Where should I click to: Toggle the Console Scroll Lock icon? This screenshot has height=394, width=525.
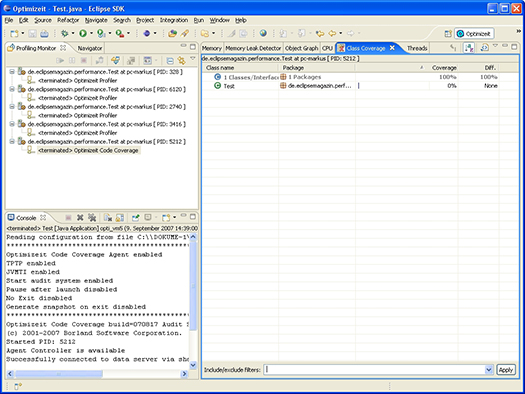click(x=120, y=218)
